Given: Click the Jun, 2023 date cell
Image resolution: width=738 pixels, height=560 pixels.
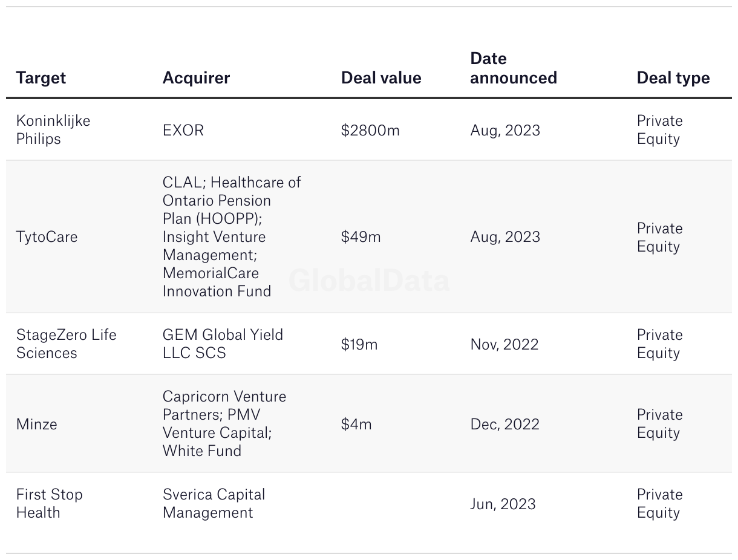Looking at the screenshot, I should [x=503, y=504].
